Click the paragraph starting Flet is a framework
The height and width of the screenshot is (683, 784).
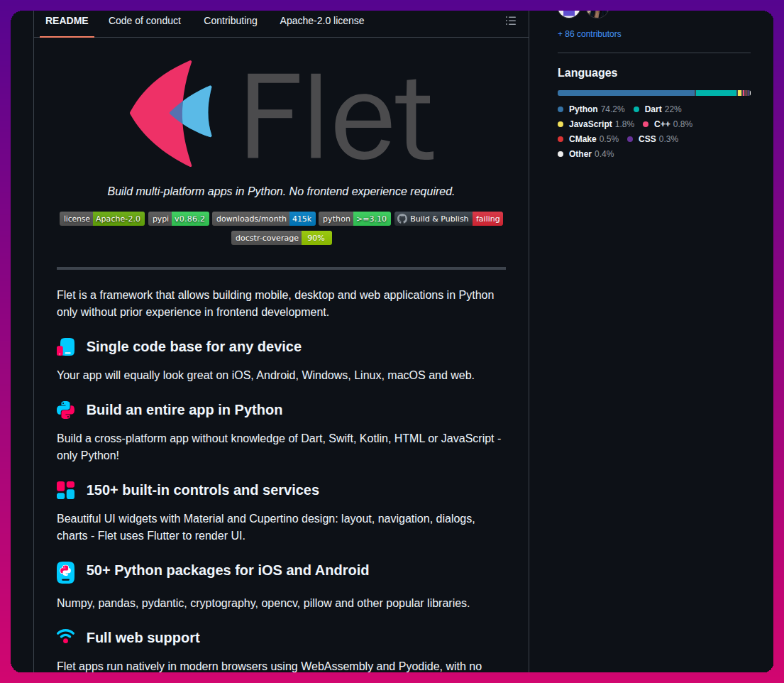click(x=275, y=304)
